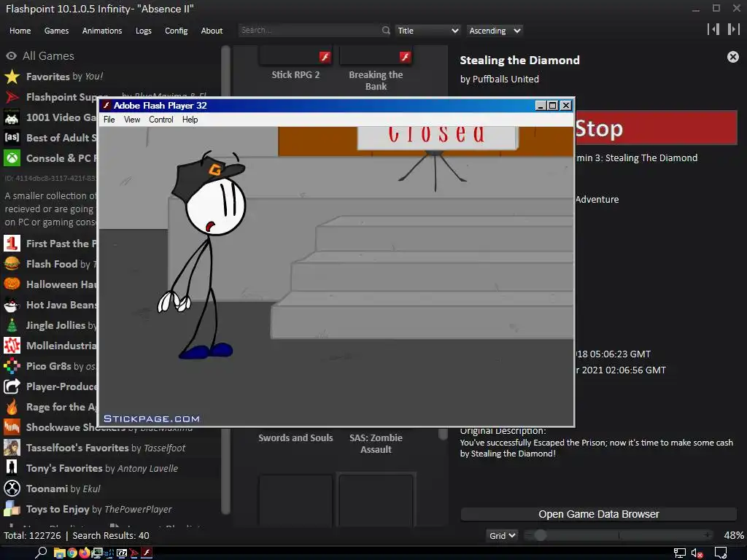Select the SAS: Zombie Assault game
747x560 pixels.
pos(376,443)
